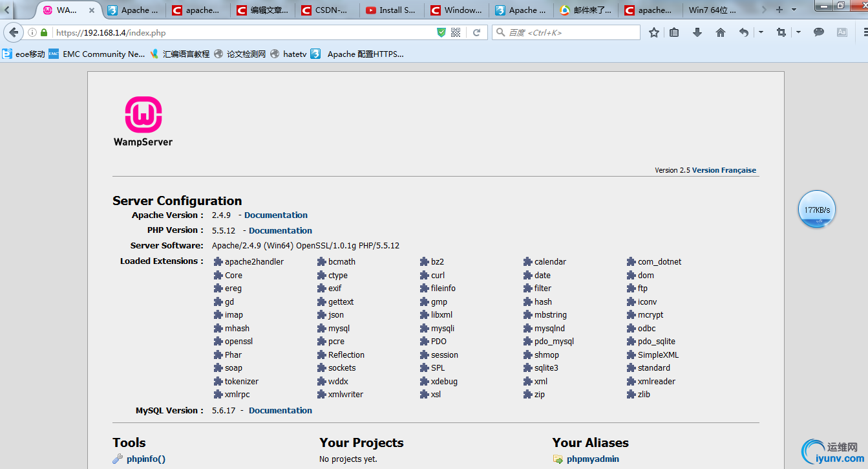The height and width of the screenshot is (469, 868).
Task: Click the screenshot crop tool icon
Action: 781,32
